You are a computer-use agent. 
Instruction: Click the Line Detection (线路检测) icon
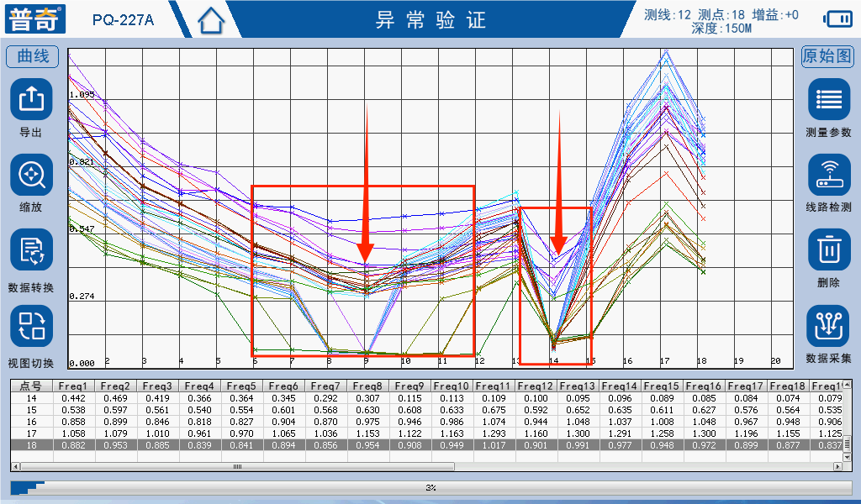point(829,176)
